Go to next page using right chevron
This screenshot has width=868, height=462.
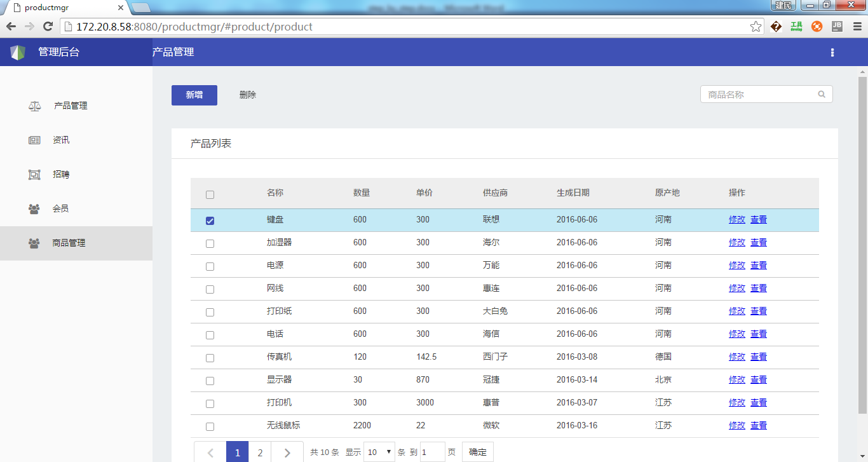point(287,452)
